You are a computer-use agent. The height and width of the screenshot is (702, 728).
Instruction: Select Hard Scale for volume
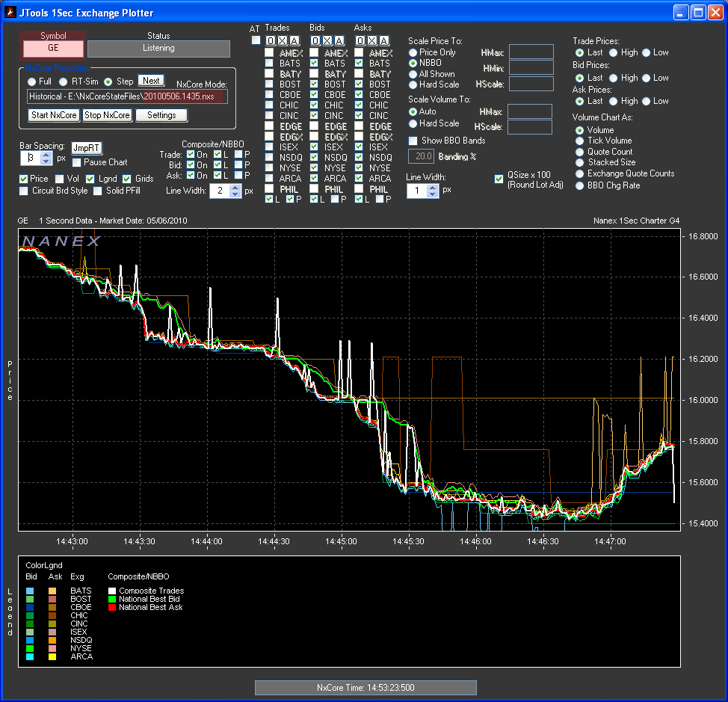pyautogui.click(x=413, y=123)
